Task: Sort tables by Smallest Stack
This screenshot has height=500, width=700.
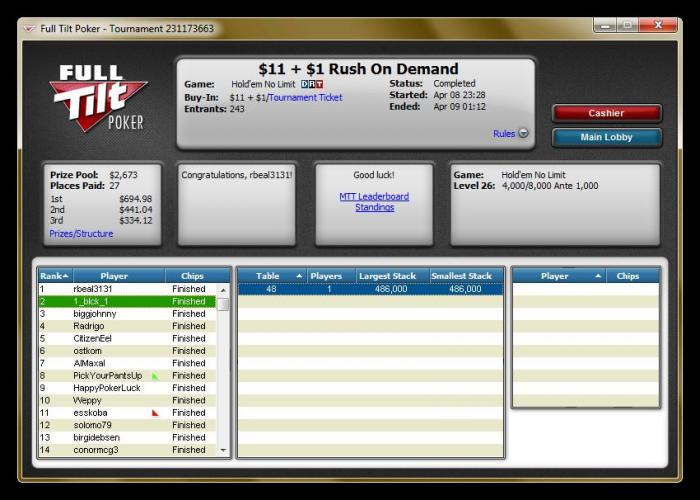Action: tap(467, 276)
